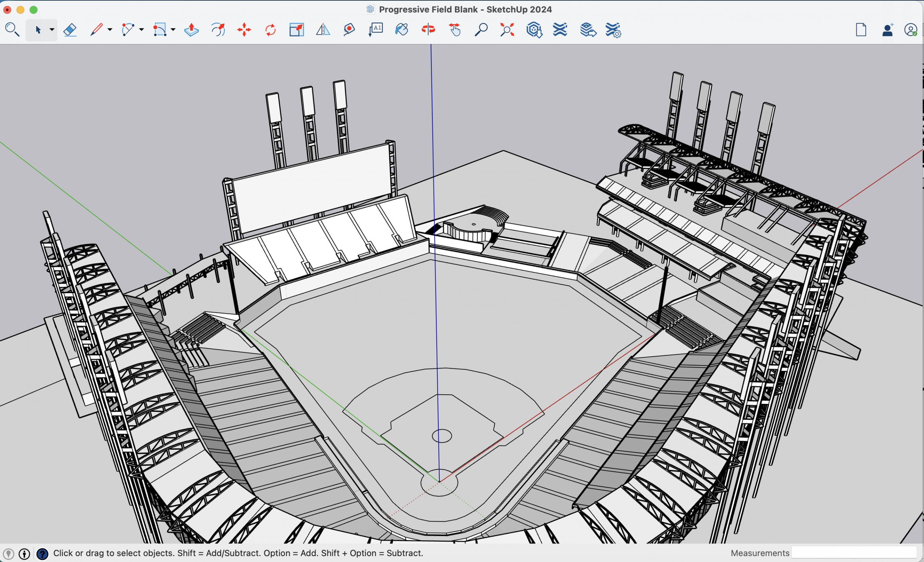Activate the Scale tool
The height and width of the screenshot is (562, 924).
[296, 29]
